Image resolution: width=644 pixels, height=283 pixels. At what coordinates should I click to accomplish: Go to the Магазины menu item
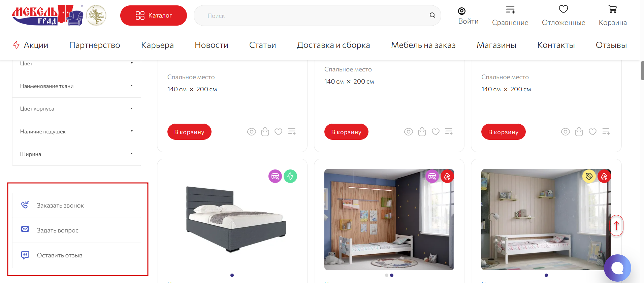[496, 45]
